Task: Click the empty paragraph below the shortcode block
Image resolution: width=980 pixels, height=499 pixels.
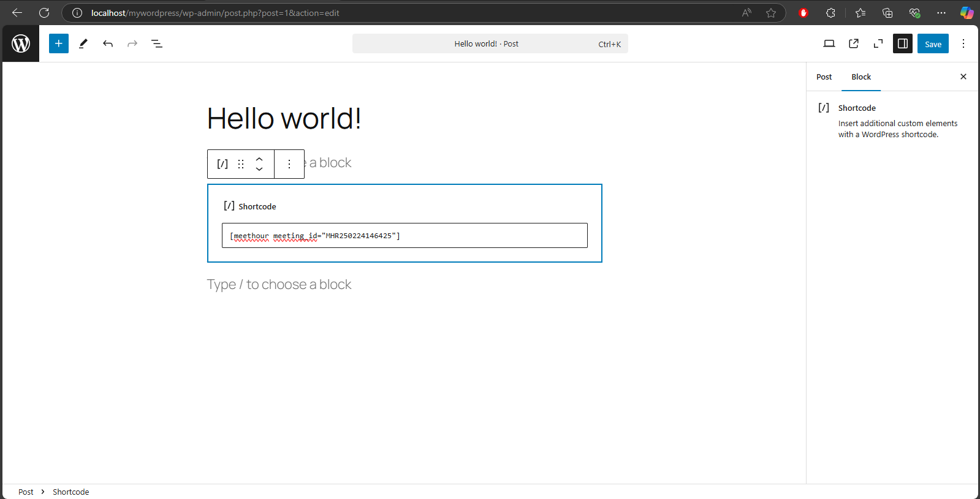Action: click(279, 284)
